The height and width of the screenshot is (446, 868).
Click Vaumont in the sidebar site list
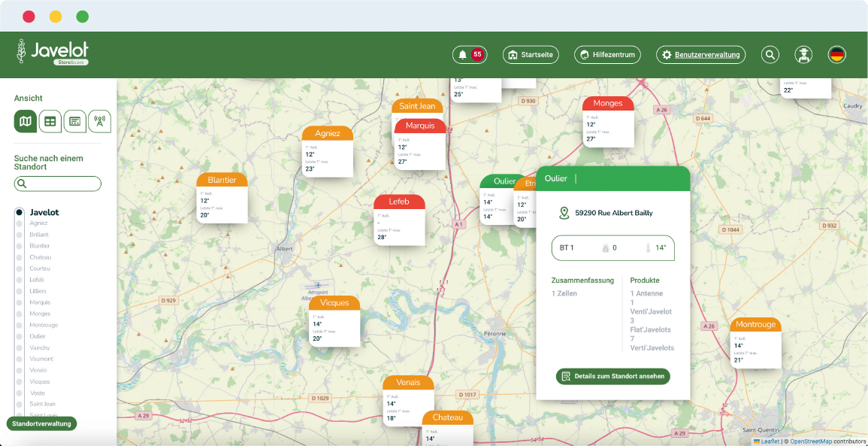41,359
